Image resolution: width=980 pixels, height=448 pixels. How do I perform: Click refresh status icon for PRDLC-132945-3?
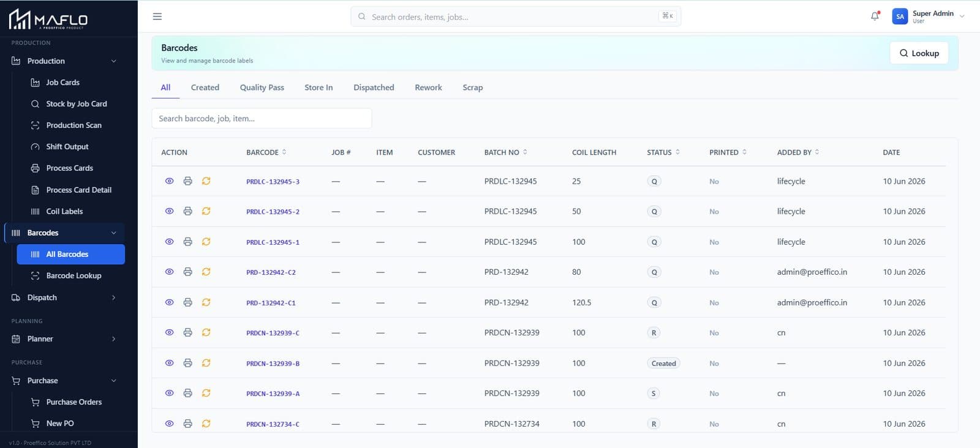pyautogui.click(x=206, y=181)
